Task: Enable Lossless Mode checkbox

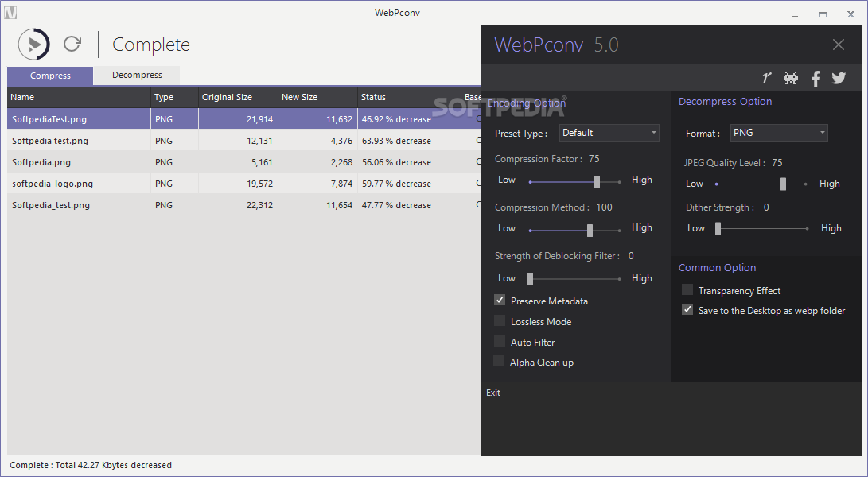Action: point(500,321)
